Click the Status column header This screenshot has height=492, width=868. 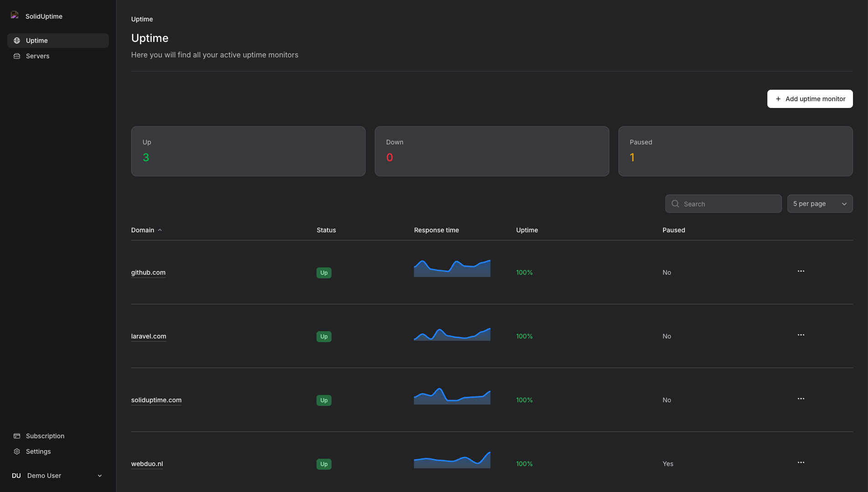pyautogui.click(x=326, y=230)
